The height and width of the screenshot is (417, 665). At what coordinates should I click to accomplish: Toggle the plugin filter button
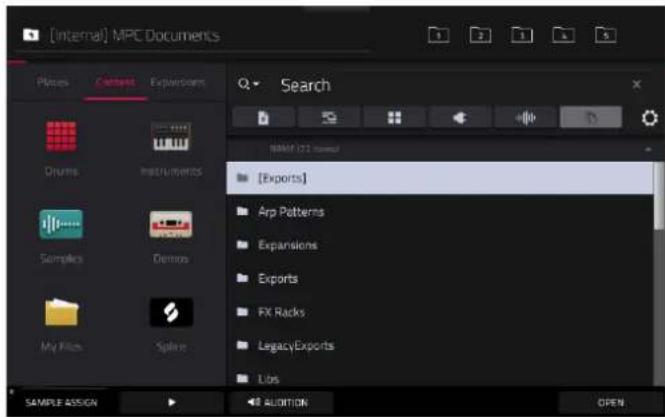coord(460,118)
